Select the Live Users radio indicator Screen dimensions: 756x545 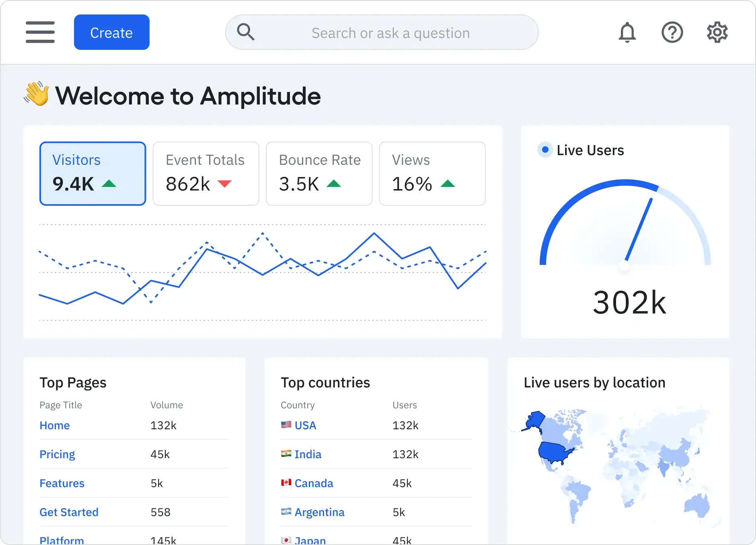(x=545, y=150)
